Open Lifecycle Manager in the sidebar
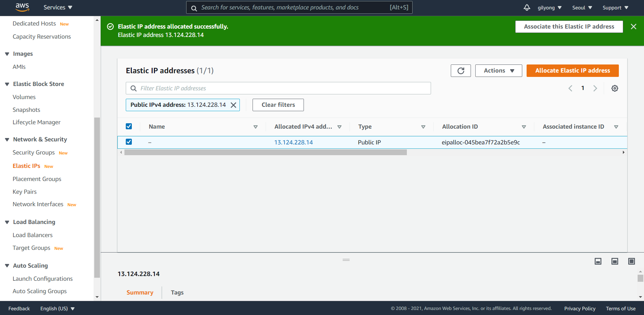This screenshot has width=644, height=315. coord(37,122)
